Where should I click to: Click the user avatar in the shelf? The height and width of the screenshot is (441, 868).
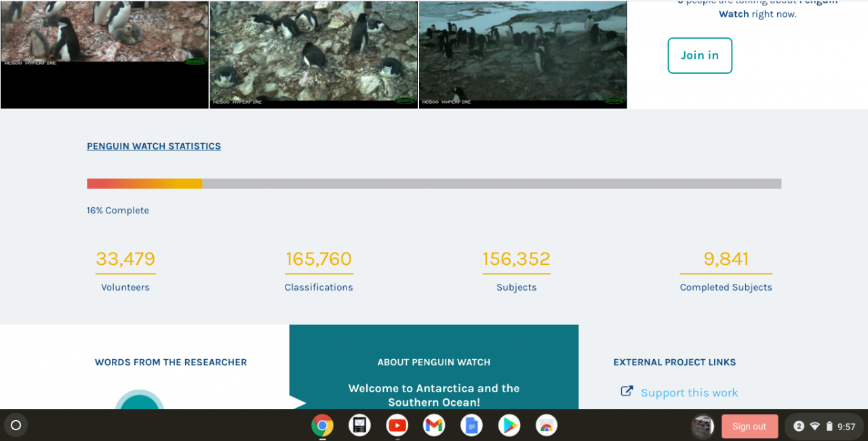point(703,426)
